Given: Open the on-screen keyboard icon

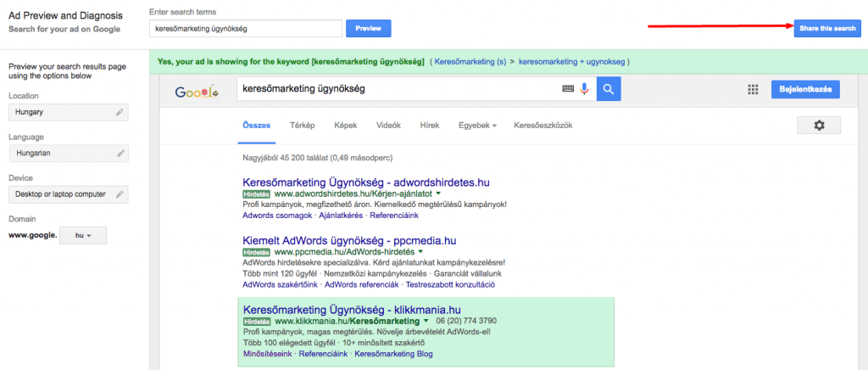Looking at the screenshot, I should (x=568, y=88).
